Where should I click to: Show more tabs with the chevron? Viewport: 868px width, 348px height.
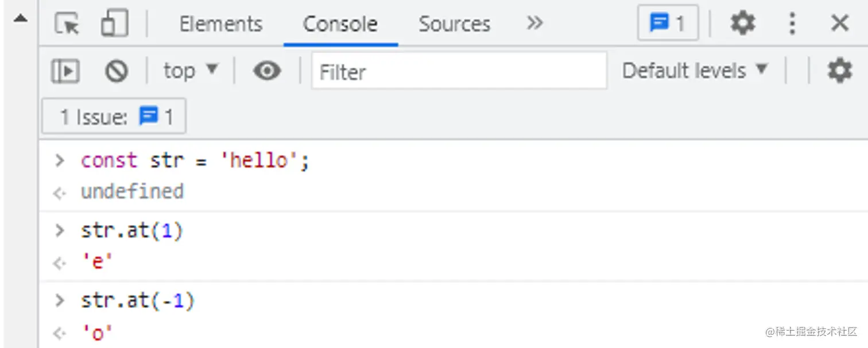coord(534,24)
